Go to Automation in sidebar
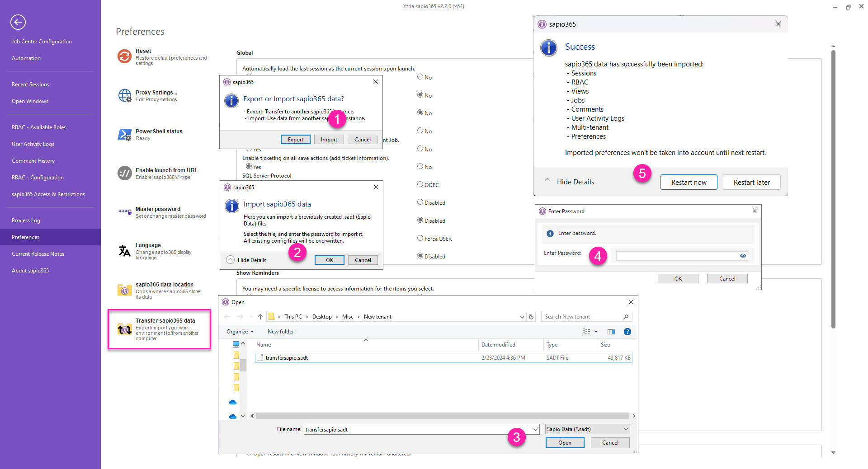868x469 pixels. pyautogui.click(x=26, y=58)
